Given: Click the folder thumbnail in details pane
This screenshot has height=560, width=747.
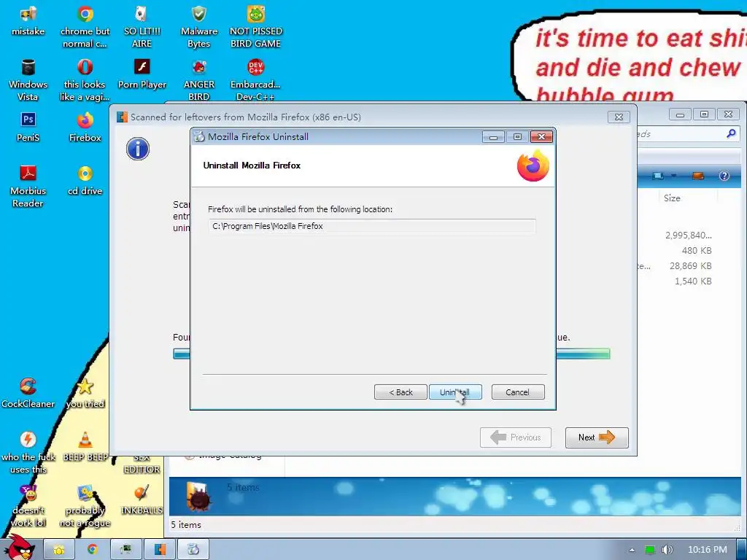Looking at the screenshot, I should [x=197, y=496].
